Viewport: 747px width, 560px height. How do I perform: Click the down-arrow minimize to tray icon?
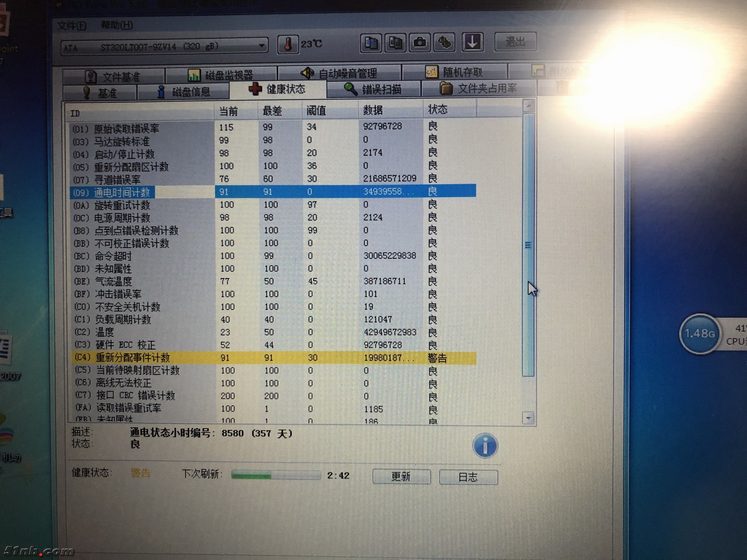click(x=472, y=41)
